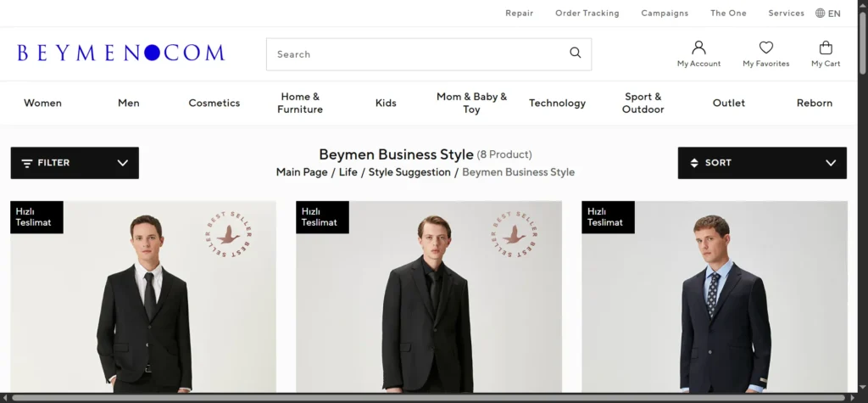
Task: Open My Cart bag icon
Action: (x=826, y=48)
